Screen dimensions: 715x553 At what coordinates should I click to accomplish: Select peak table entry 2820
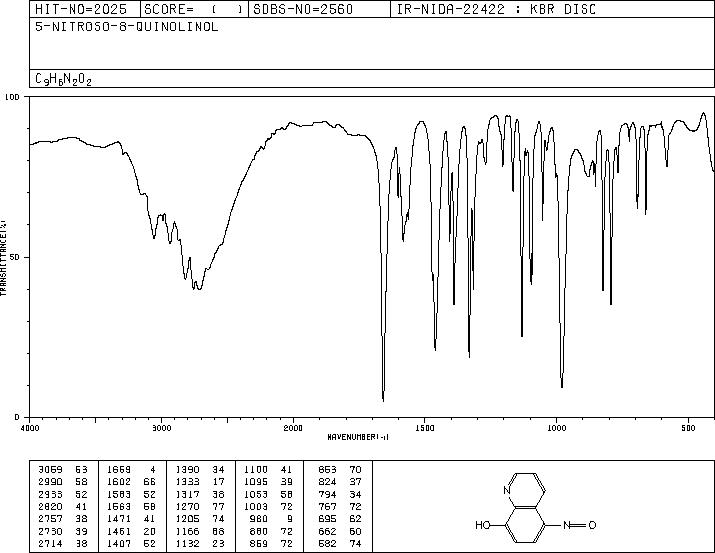(x=62, y=506)
